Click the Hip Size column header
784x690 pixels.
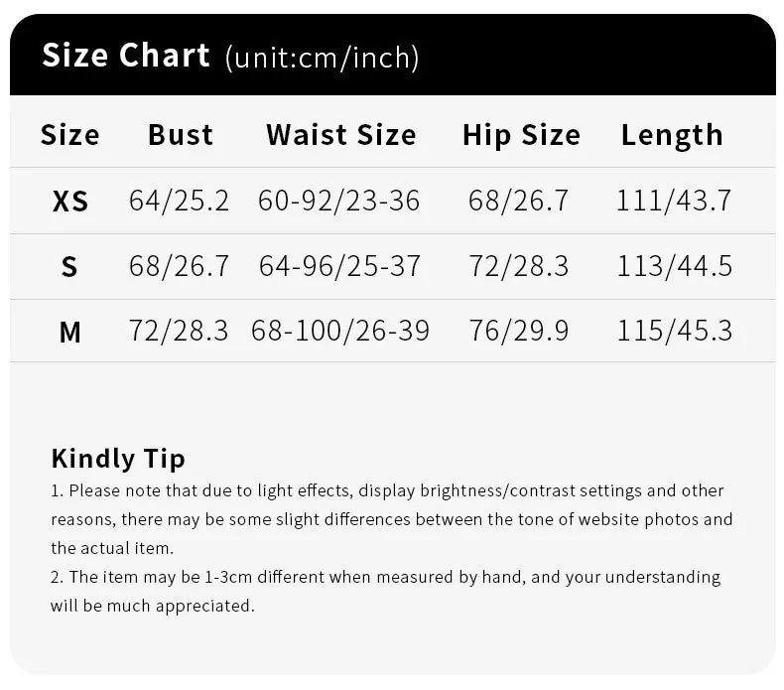point(520,135)
